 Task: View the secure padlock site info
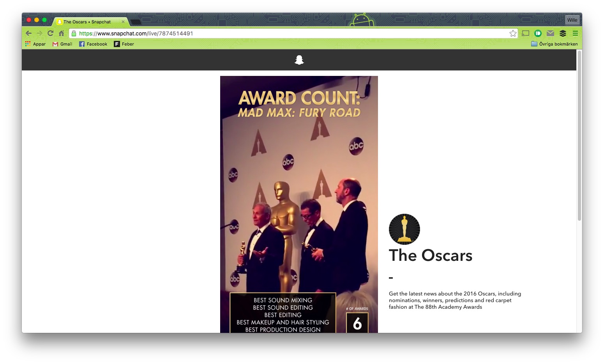click(74, 33)
